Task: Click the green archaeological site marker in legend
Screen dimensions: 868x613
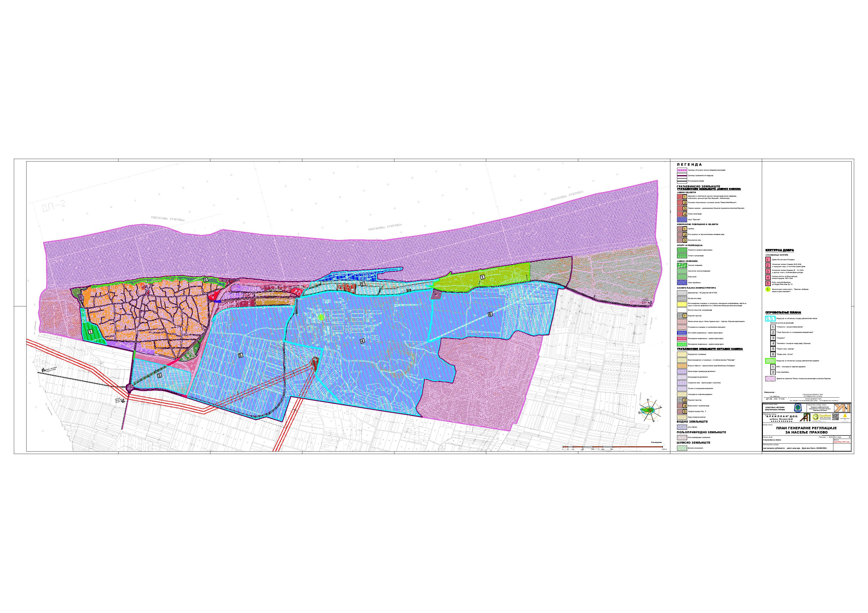Action: (768, 290)
